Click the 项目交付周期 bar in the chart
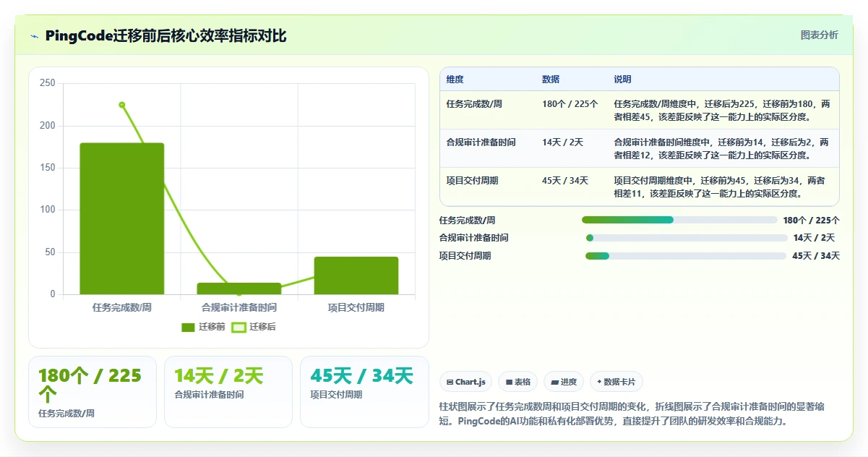 (356, 276)
